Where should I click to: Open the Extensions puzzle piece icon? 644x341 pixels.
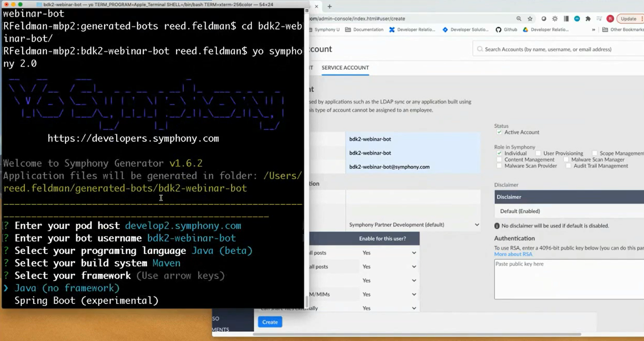(588, 19)
